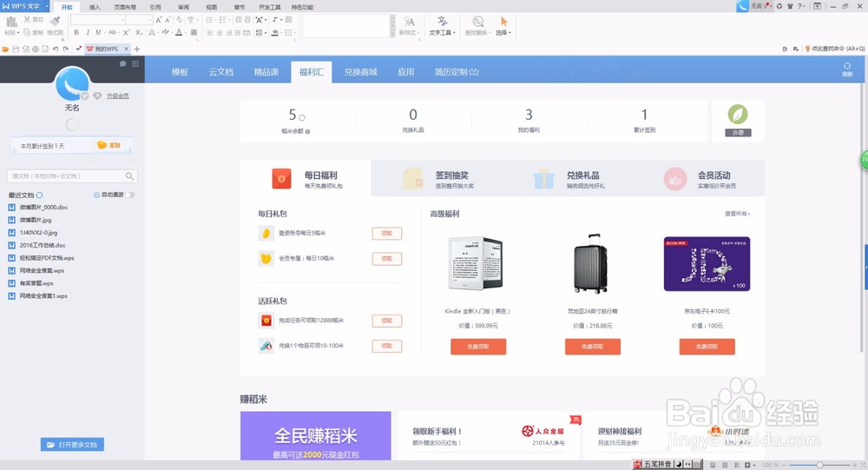Viewport: 868px width, 470px height.
Task: Click the Text Tools (文字工具) icon
Action: (x=442, y=21)
